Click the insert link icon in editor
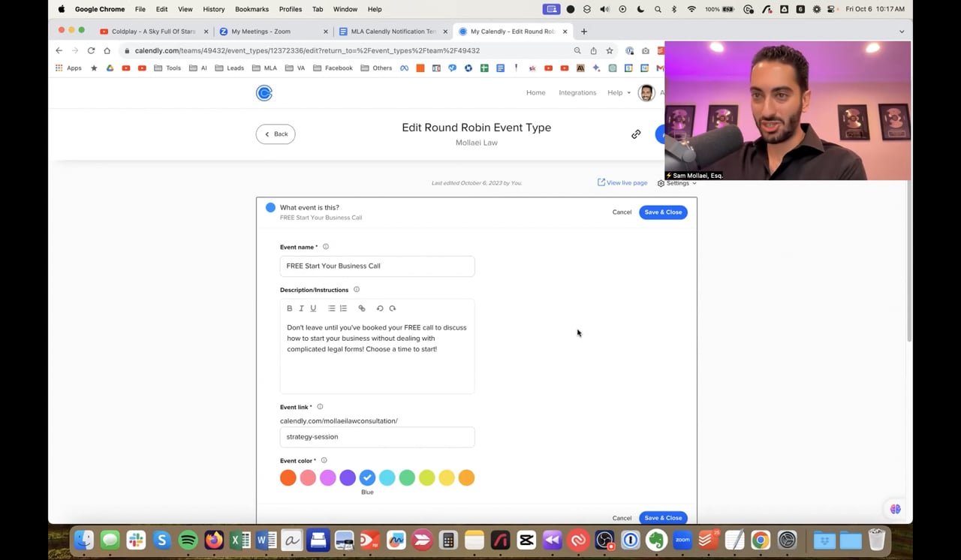 [362, 309]
